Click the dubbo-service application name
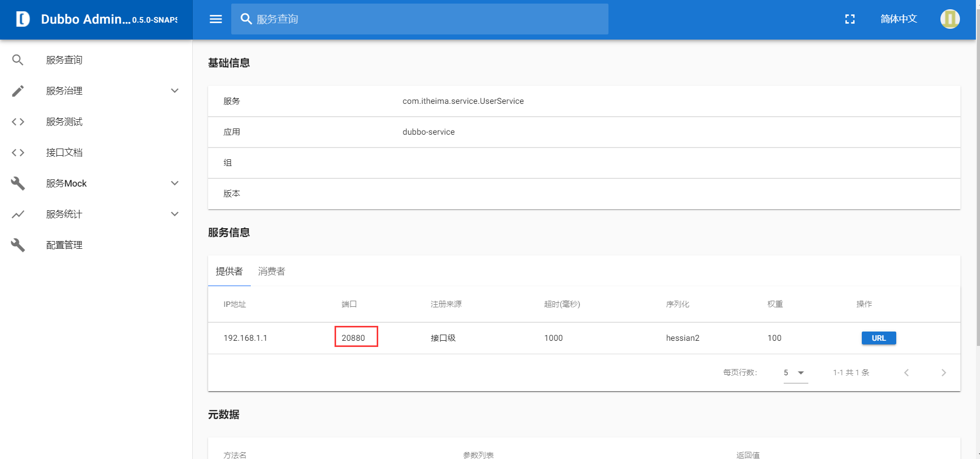 point(429,132)
